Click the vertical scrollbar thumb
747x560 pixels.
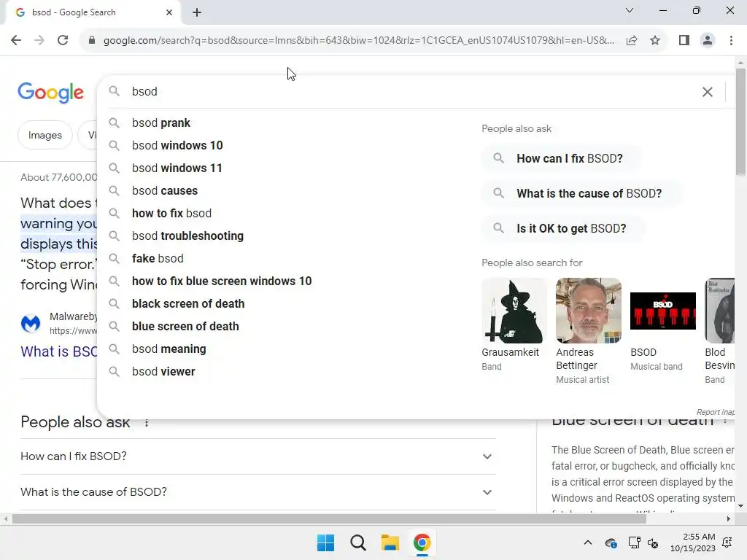pyautogui.click(x=740, y=122)
